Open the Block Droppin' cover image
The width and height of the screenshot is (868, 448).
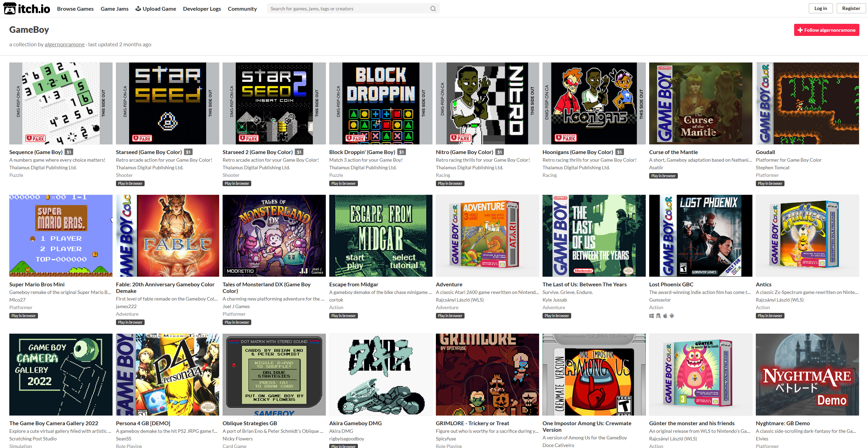pyautogui.click(x=381, y=103)
